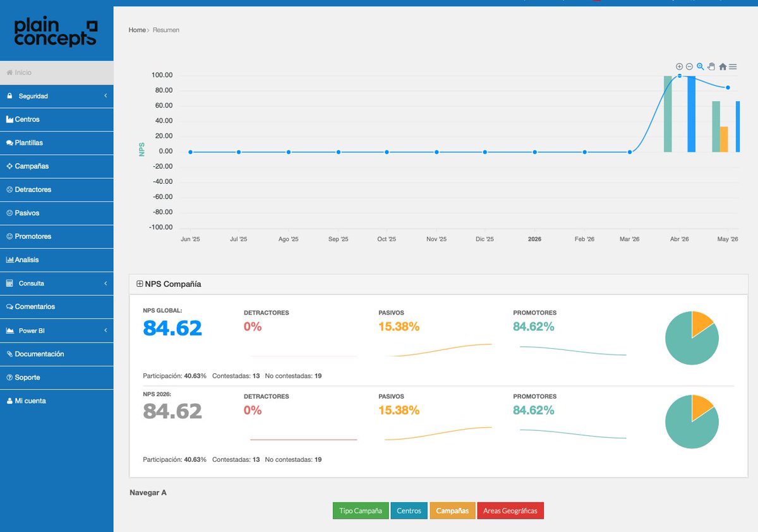The width and height of the screenshot is (758, 532).
Task: Click the 84.62% Promotores value in NPS GLOBAL row
Action: tap(534, 327)
